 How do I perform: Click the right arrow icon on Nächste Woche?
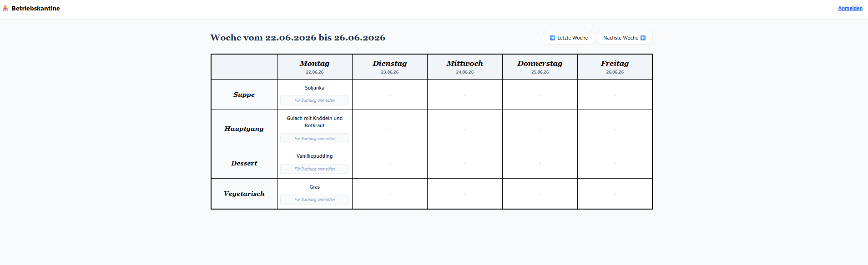pos(643,38)
